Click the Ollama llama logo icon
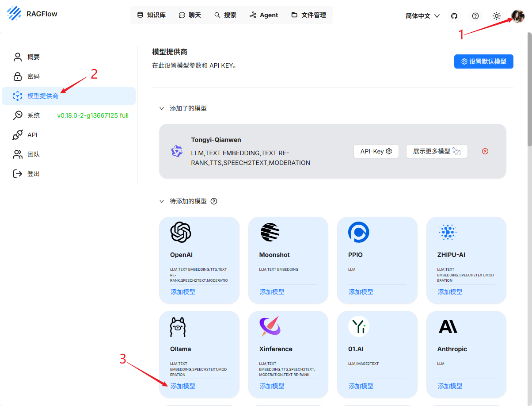 click(x=178, y=326)
